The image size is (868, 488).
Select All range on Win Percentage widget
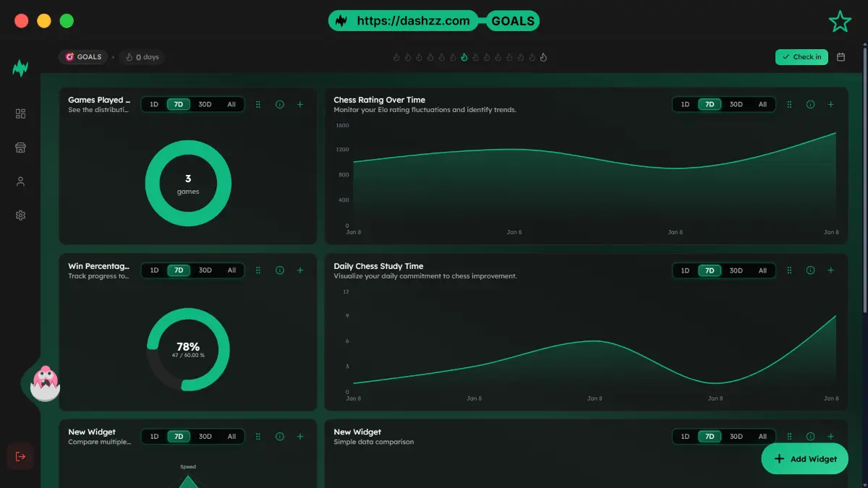tap(231, 270)
